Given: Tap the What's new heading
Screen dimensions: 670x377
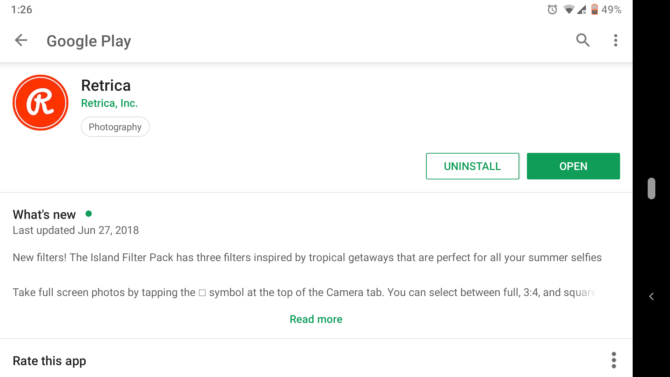Looking at the screenshot, I should (x=44, y=214).
